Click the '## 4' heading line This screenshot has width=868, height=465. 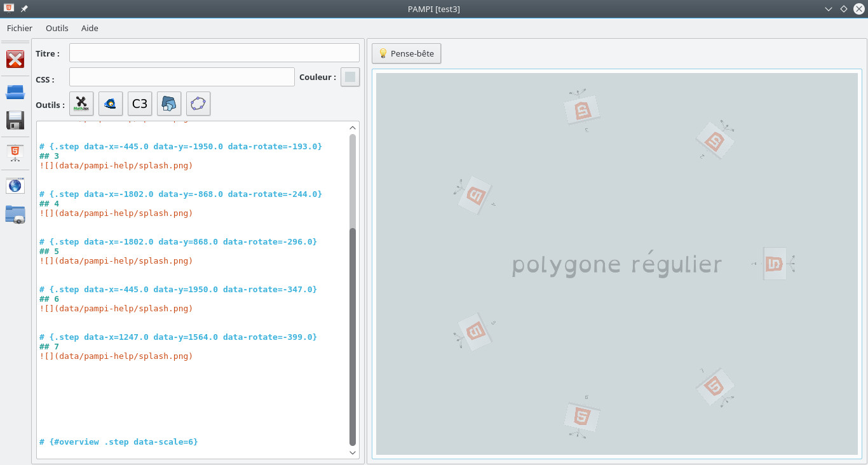(x=49, y=203)
